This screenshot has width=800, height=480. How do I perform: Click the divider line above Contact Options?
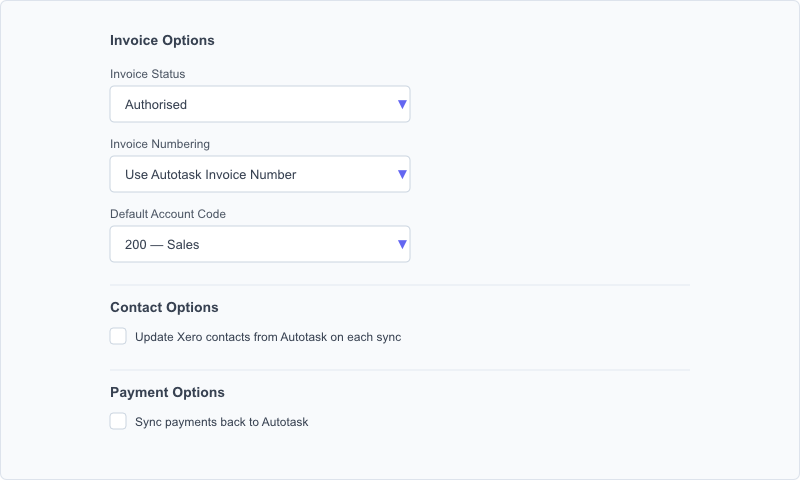point(400,285)
